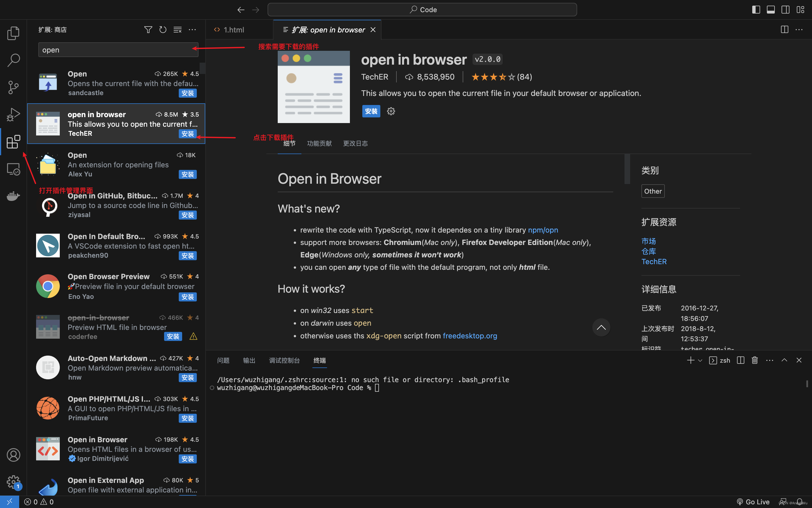Expand terminal launch profile dropdown
This screenshot has height=508, width=812.
pos(700,360)
